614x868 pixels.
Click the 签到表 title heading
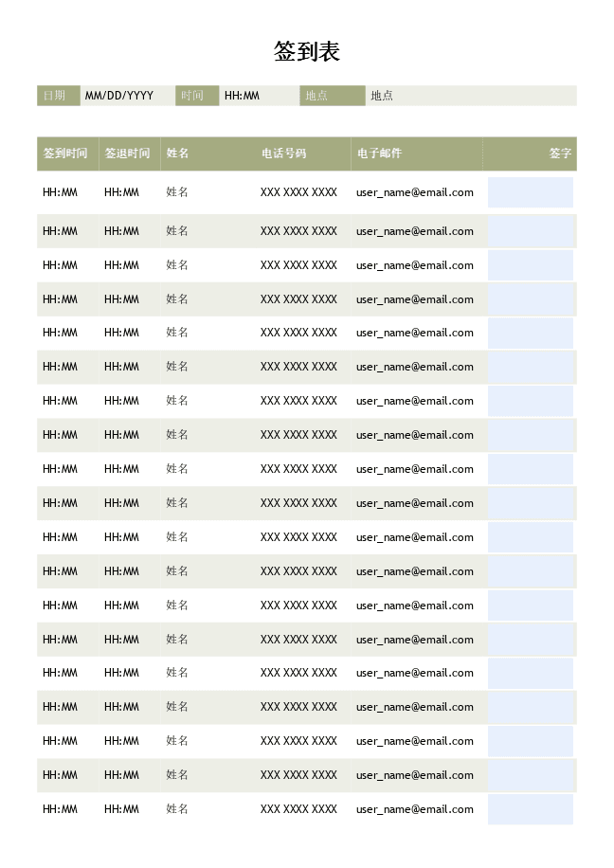coord(306,52)
